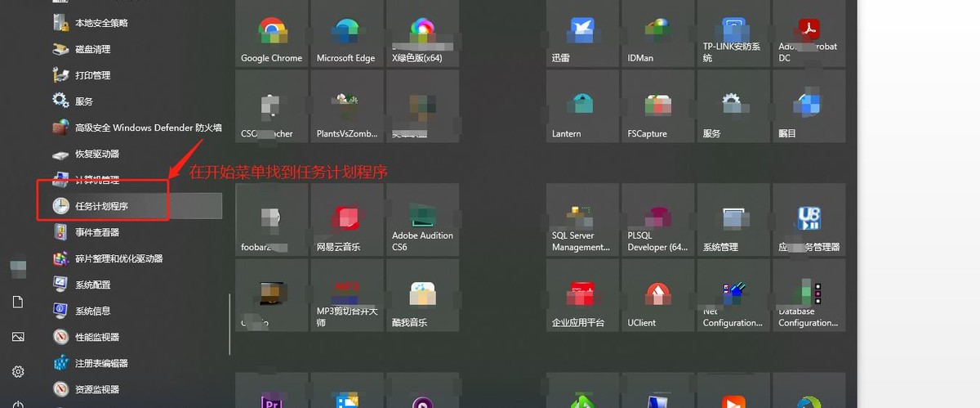This screenshot has width=980, height=408.
Task: Open the PlantsVsZombies game tile
Action: (347, 106)
